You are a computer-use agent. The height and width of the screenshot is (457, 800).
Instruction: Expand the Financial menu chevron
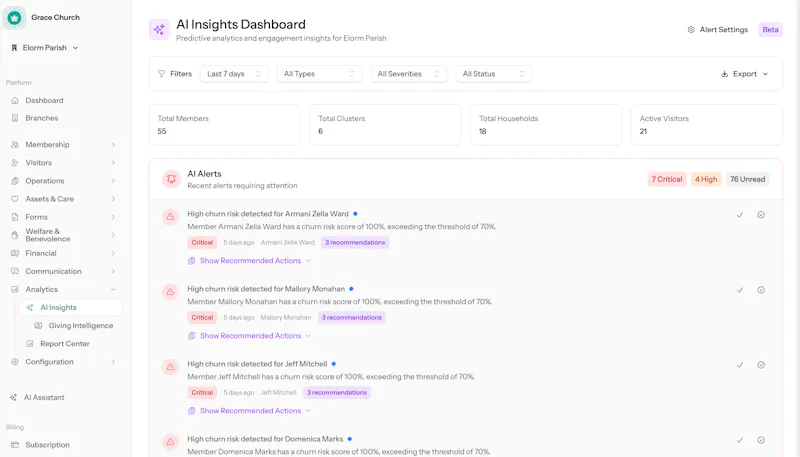pyautogui.click(x=113, y=253)
